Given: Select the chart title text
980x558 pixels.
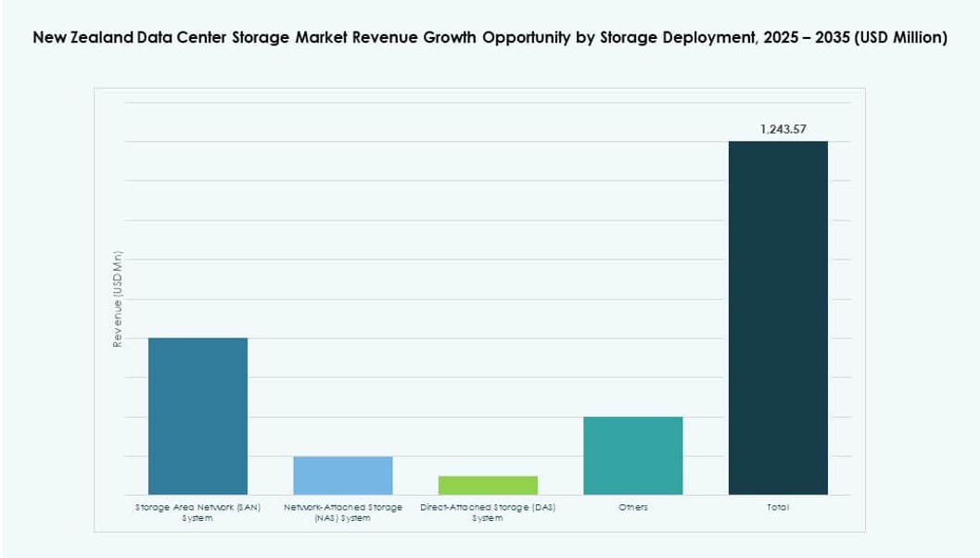Looking at the screenshot, I should coord(490,39).
